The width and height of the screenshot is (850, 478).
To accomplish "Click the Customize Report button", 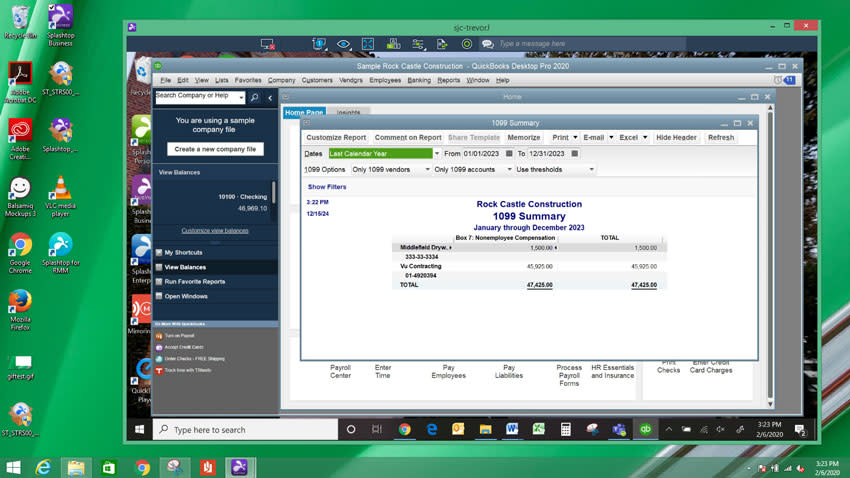I will point(336,138).
